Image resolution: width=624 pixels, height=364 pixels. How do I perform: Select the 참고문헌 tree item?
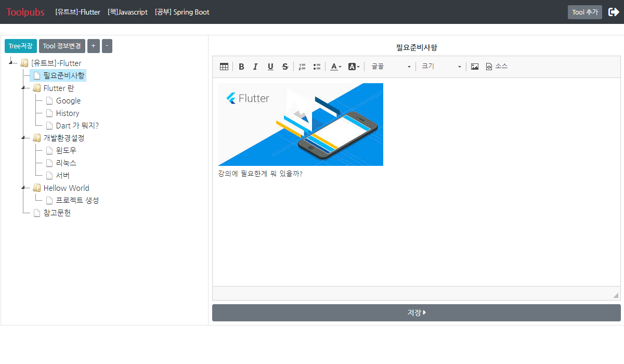click(57, 213)
